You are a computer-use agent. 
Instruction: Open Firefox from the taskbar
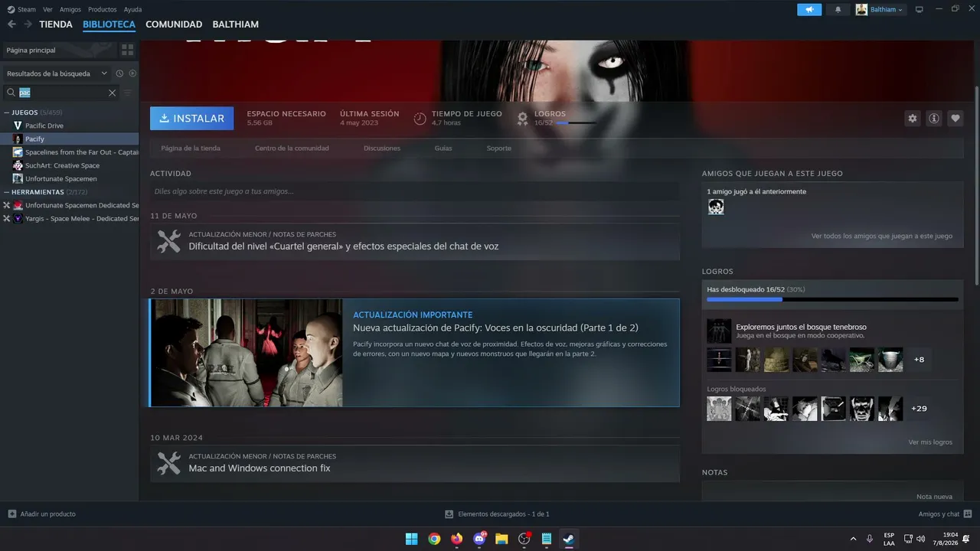click(x=457, y=539)
